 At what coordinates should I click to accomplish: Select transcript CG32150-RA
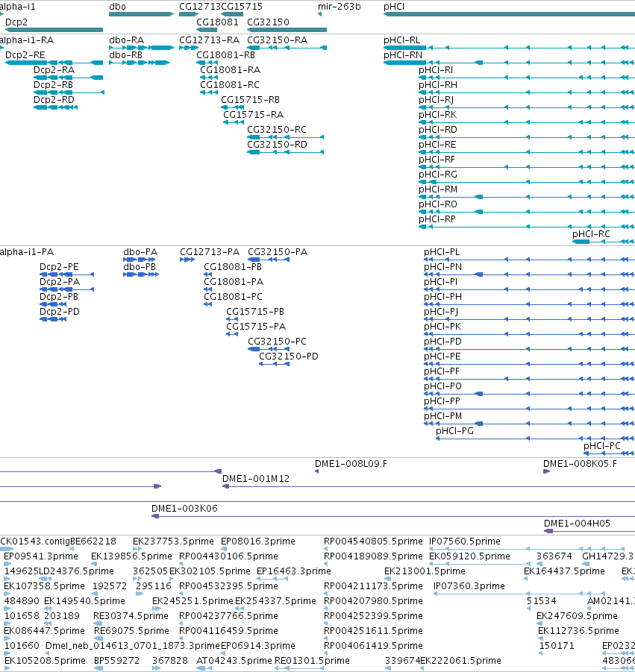(278, 40)
